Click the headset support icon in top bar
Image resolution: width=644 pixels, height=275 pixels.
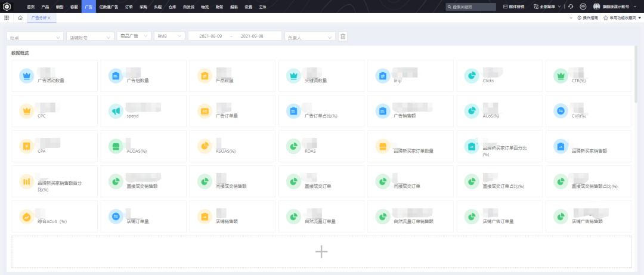point(571,6)
